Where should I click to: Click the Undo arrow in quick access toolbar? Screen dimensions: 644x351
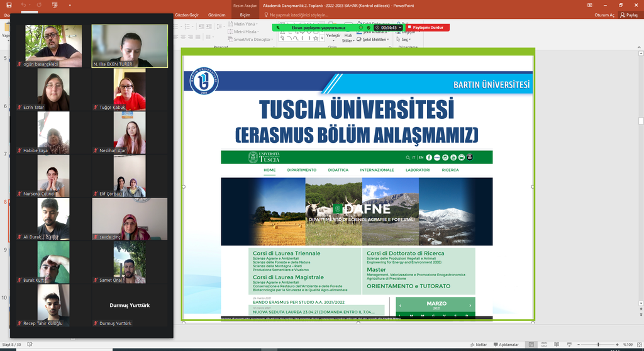(x=23, y=5)
